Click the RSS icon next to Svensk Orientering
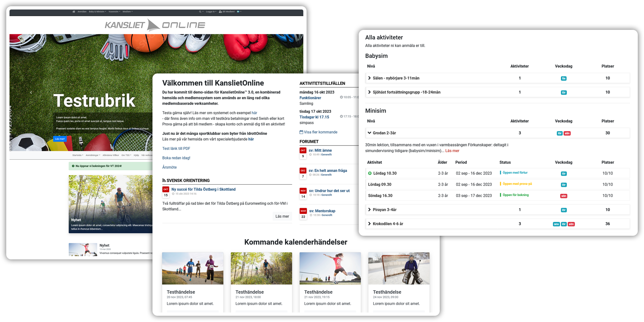Screen dimensions: 644x322 click(x=164, y=181)
